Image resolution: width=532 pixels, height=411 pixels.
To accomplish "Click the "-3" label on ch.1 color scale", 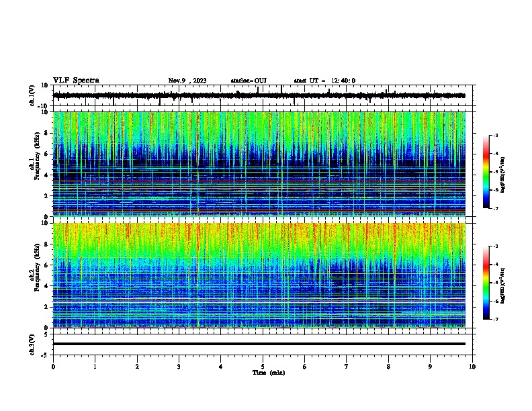I will click(496, 136).
